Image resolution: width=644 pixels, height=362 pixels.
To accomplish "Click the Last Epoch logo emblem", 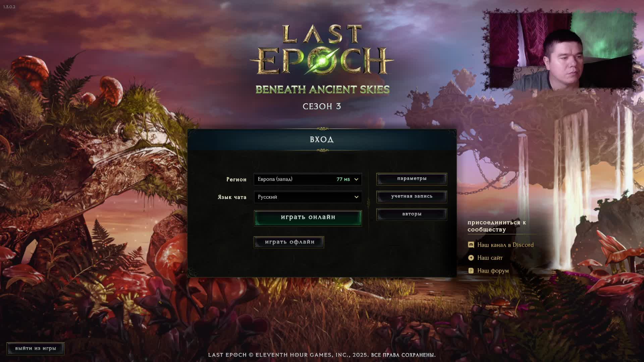I will click(322, 61).
